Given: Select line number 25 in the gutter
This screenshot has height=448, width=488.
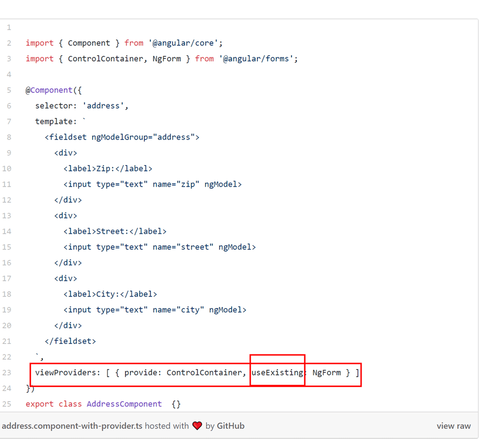Looking at the screenshot, I should click(7, 404).
